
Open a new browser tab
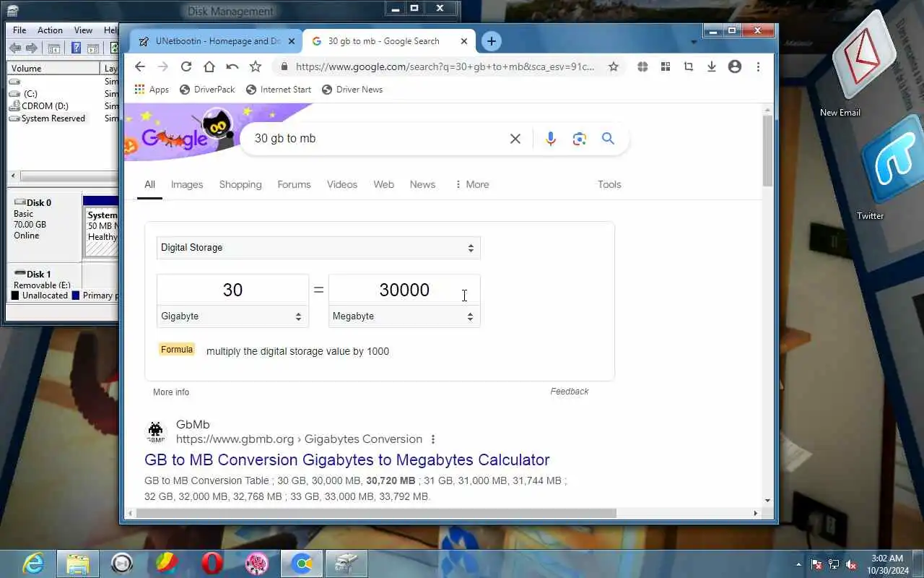point(491,41)
